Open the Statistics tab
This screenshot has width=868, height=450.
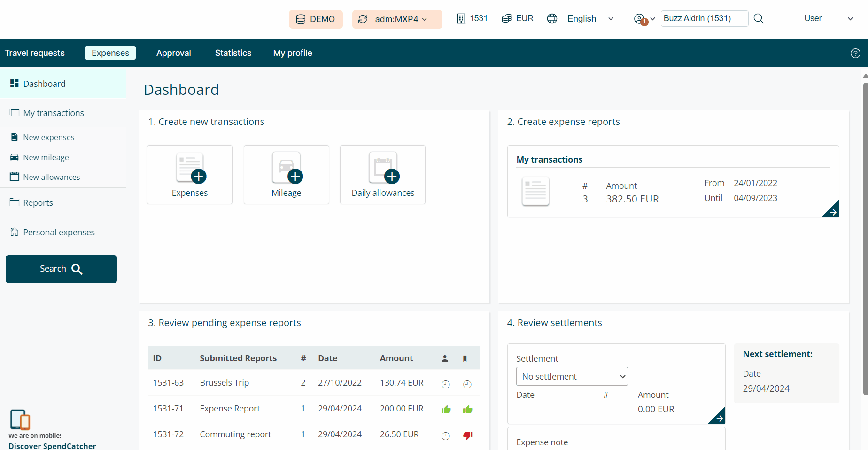pyautogui.click(x=233, y=53)
